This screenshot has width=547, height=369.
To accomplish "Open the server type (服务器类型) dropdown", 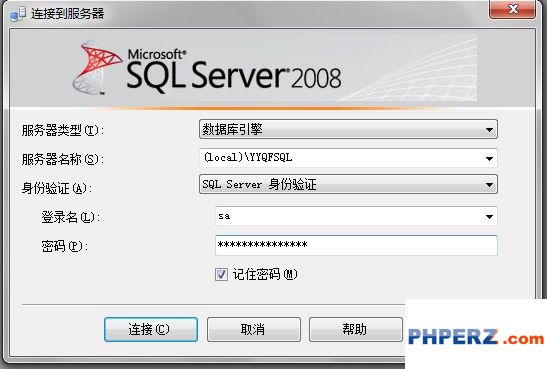I will (348, 129).
